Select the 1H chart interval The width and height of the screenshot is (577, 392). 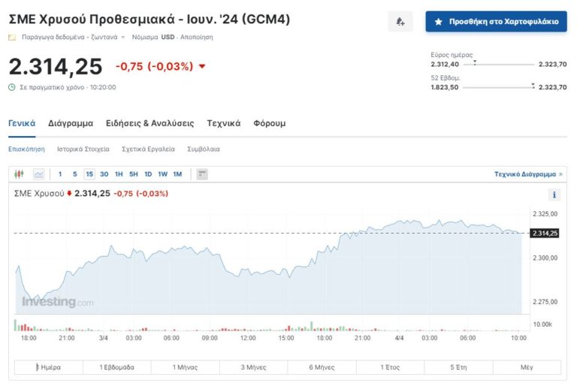[x=119, y=174]
